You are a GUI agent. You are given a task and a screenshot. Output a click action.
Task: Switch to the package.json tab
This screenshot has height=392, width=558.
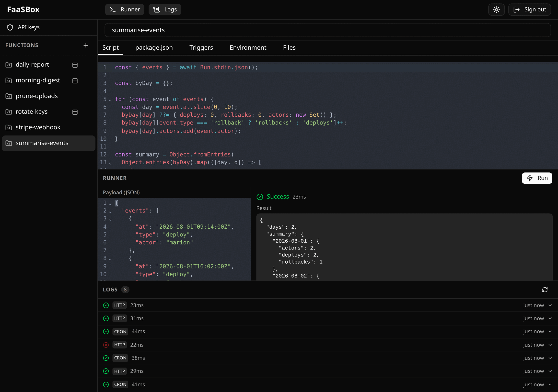154,47
